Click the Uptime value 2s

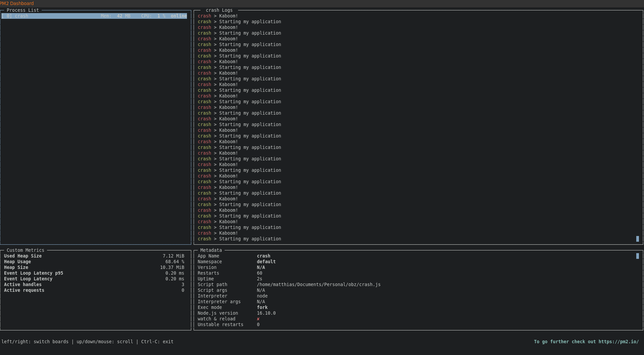259,279
